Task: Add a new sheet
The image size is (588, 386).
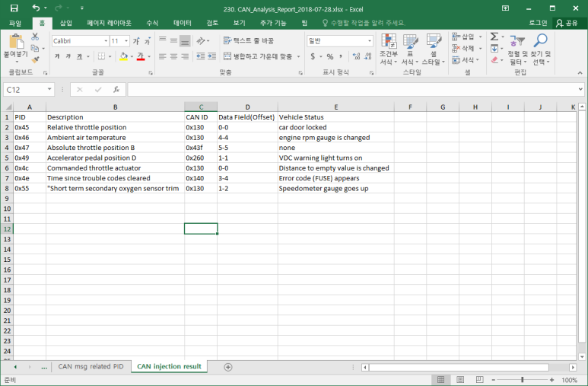Action: [x=228, y=367]
